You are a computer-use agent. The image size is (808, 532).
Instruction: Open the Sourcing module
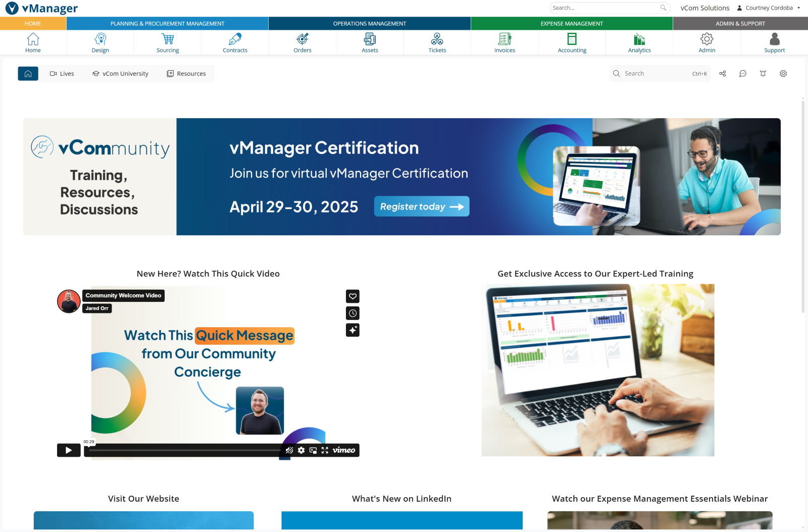pos(168,43)
